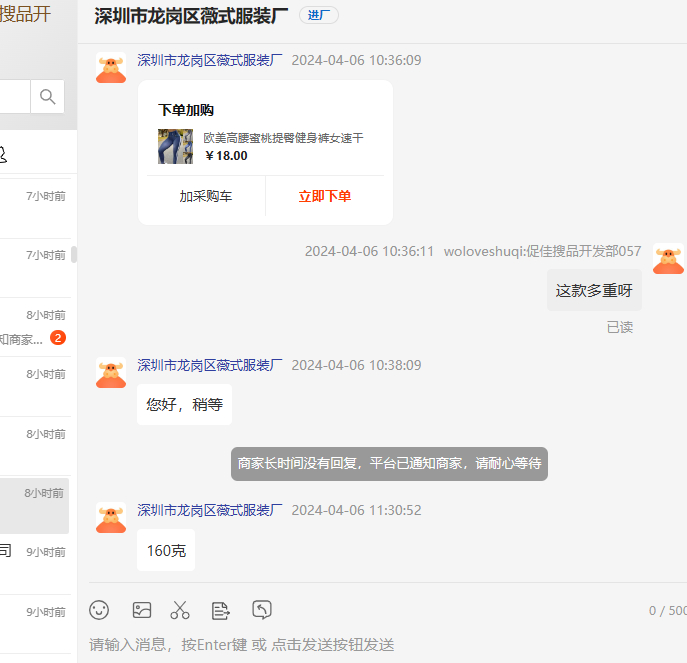This screenshot has width=687, height=663.
Task: Focus the message input field
Action: click(380, 644)
